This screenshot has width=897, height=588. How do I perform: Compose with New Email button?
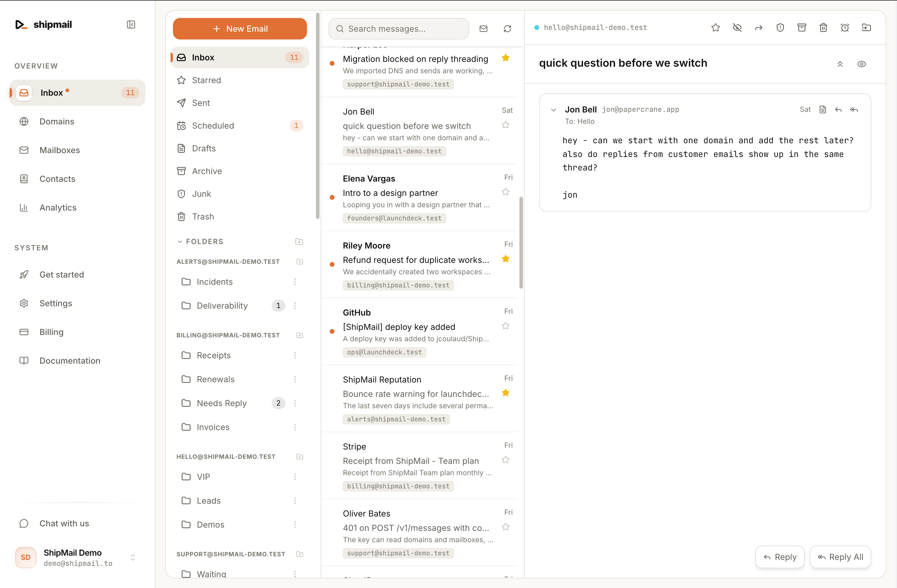pyautogui.click(x=240, y=29)
